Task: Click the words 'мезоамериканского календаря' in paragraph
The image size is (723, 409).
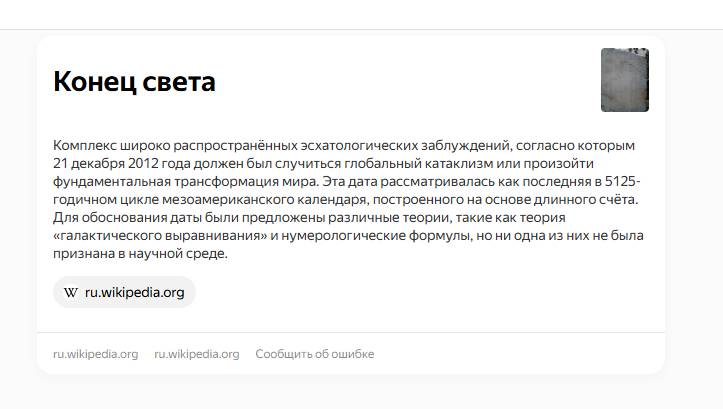Action: (x=265, y=200)
